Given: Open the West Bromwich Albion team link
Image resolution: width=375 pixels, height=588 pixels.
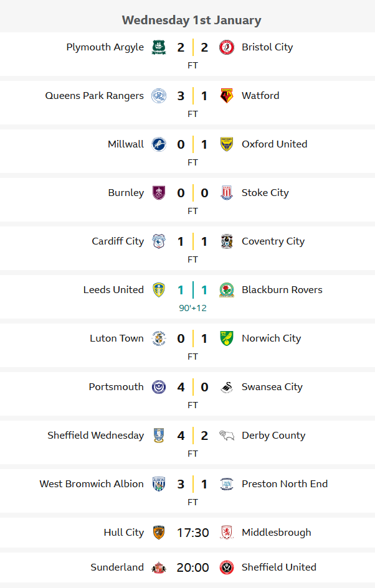Looking at the screenshot, I should tap(92, 484).
